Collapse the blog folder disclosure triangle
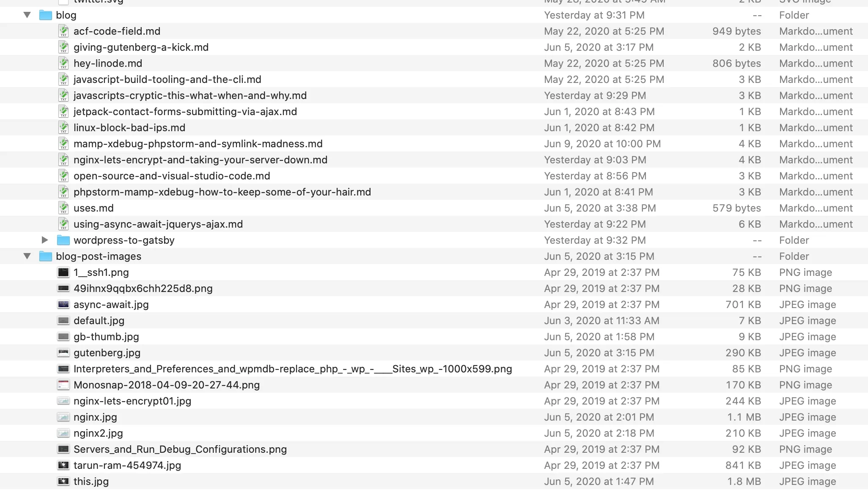868x490 pixels. click(x=27, y=15)
